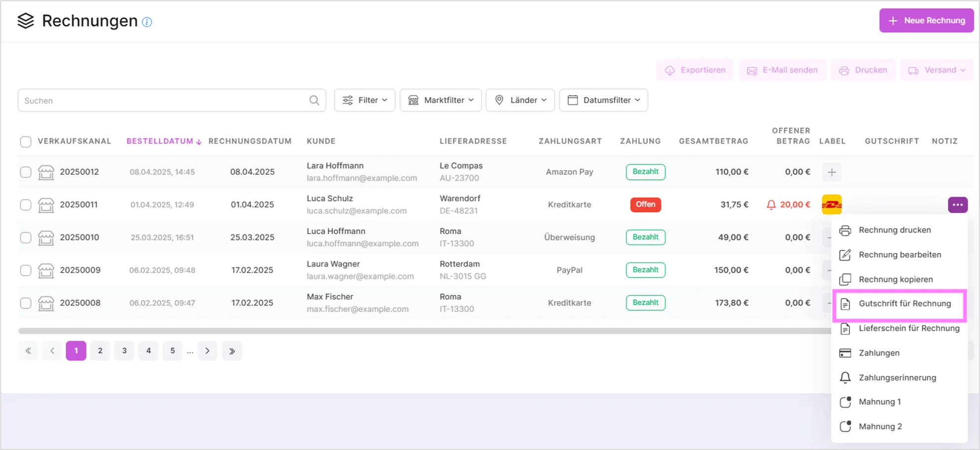Go to page 4
The width and height of the screenshot is (980, 450).
pyautogui.click(x=149, y=351)
